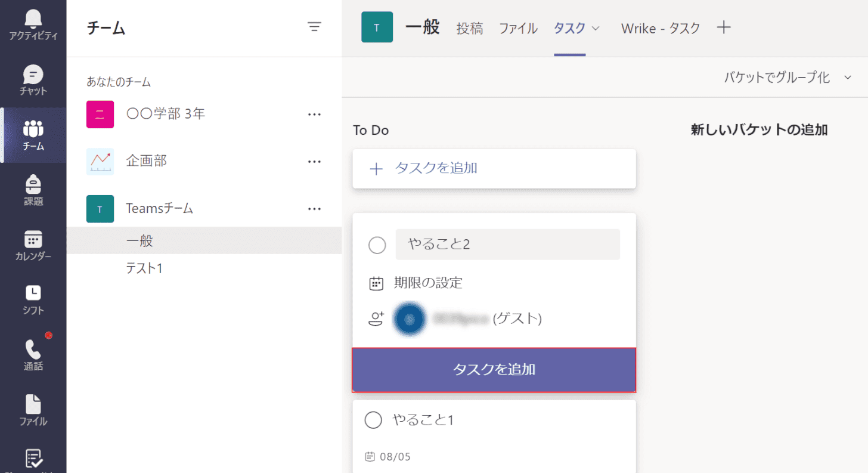This screenshot has height=473, width=868.
Task: Expand the タスク tab dropdown chevron
Action: [x=595, y=28]
